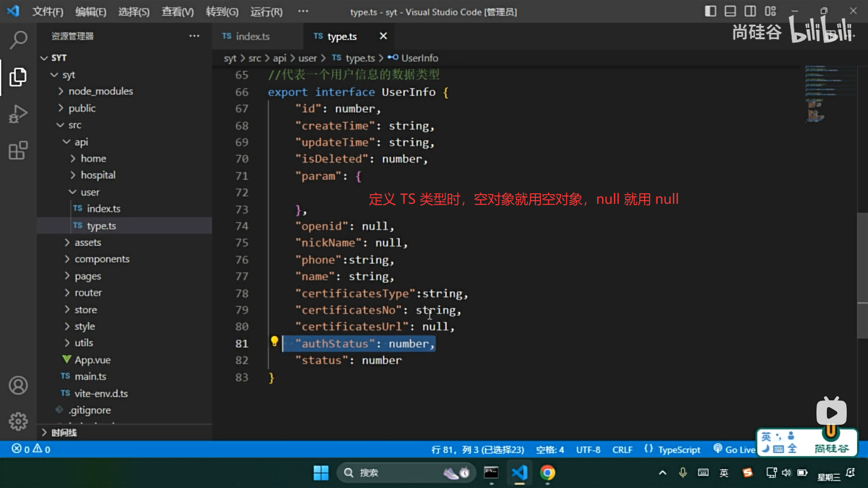Screen dimensions: 868x488
Task: Click TypeScript language mode in status bar
Action: (x=678, y=450)
